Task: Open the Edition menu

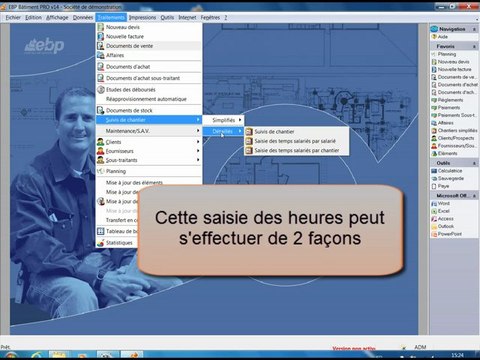Action: [x=33, y=17]
